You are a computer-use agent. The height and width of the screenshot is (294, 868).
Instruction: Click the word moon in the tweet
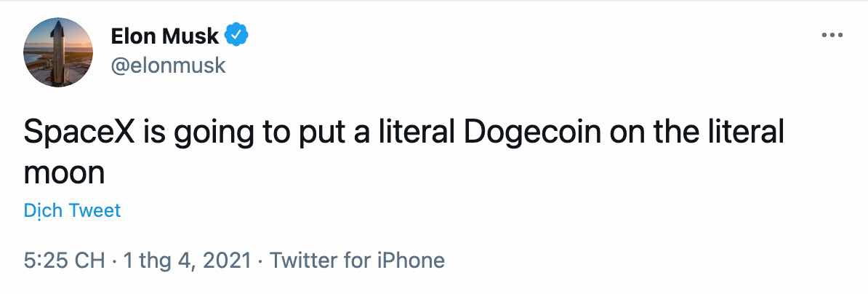(64, 174)
